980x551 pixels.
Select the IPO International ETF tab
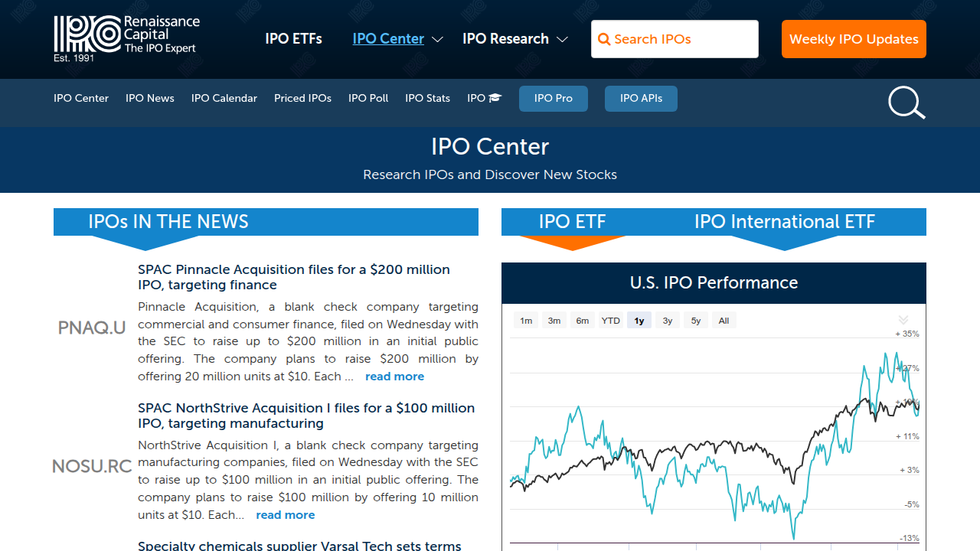point(784,222)
